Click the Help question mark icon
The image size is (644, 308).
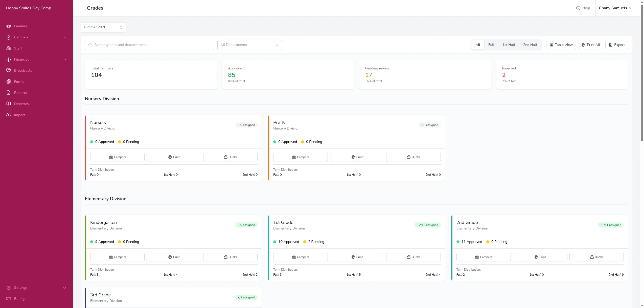point(578,8)
